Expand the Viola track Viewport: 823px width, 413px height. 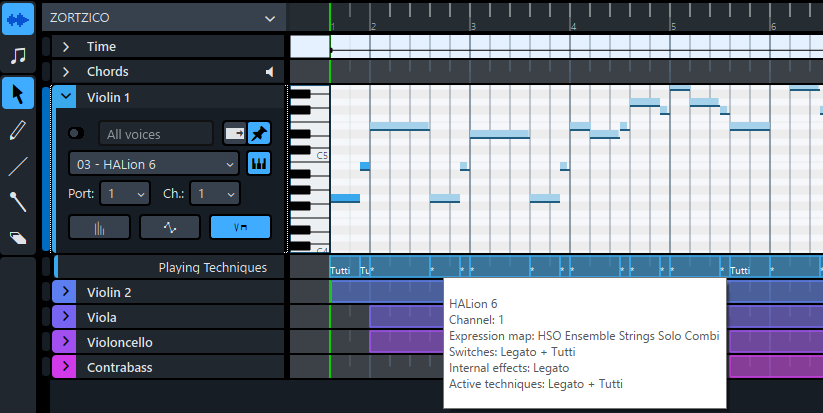pyautogui.click(x=65, y=317)
